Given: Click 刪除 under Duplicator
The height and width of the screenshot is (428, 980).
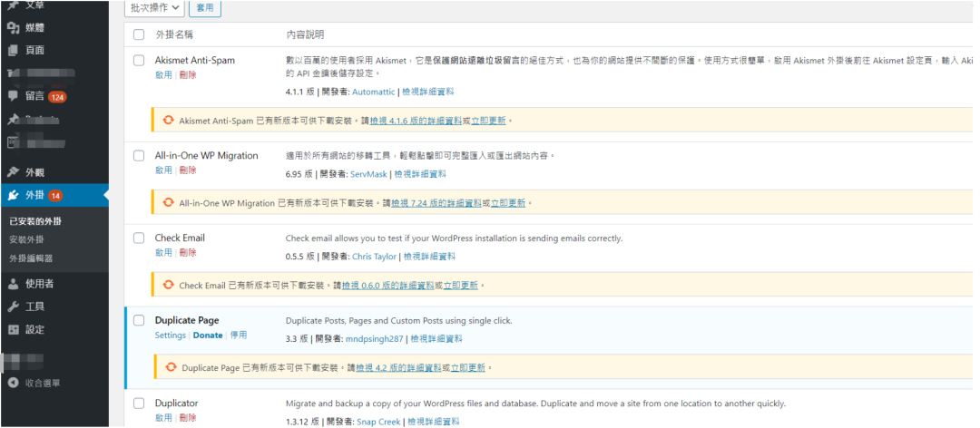Looking at the screenshot, I should click(x=188, y=417).
